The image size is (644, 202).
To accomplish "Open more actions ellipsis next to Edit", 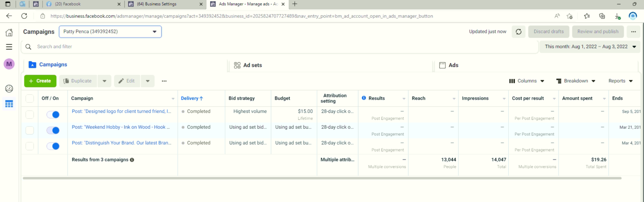I will click(164, 81).
